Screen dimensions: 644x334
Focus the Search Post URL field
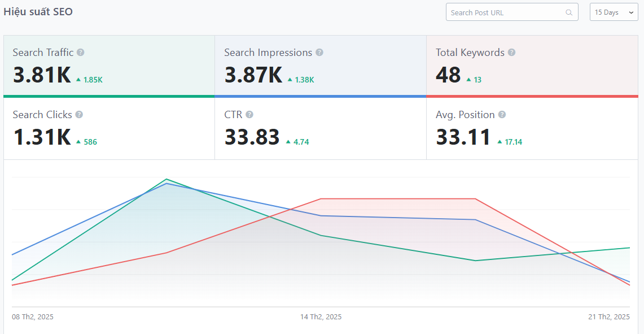505,12
